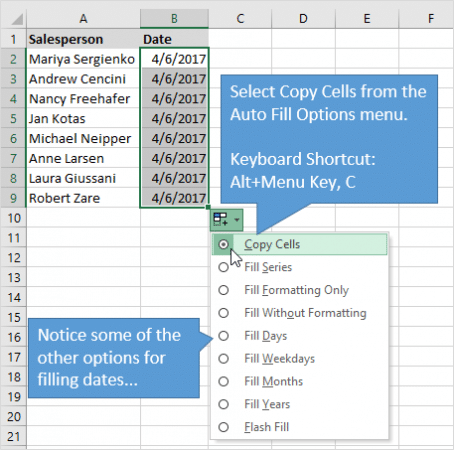
Task: Click the Salesperson header cell
Action: pos(83,39)
